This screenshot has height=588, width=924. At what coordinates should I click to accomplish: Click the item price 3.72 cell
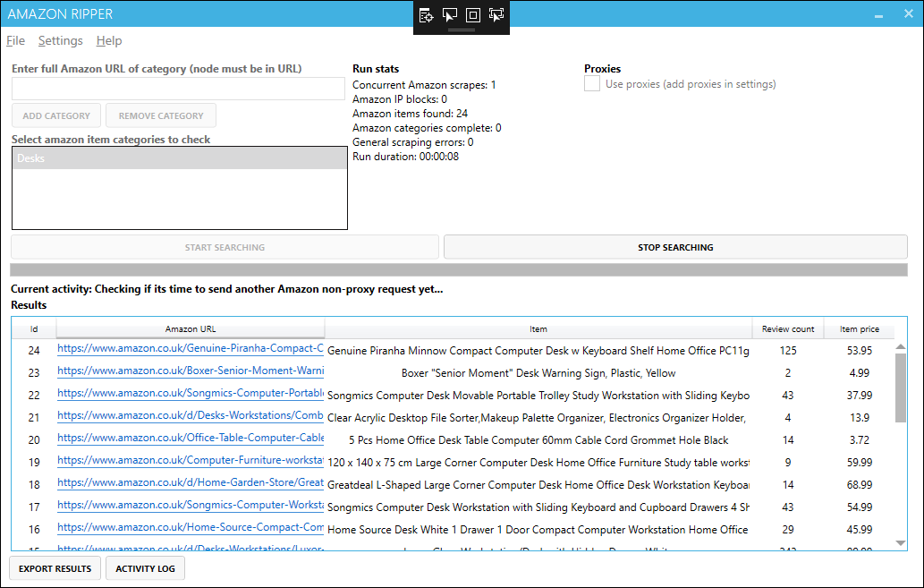[860, 440]
